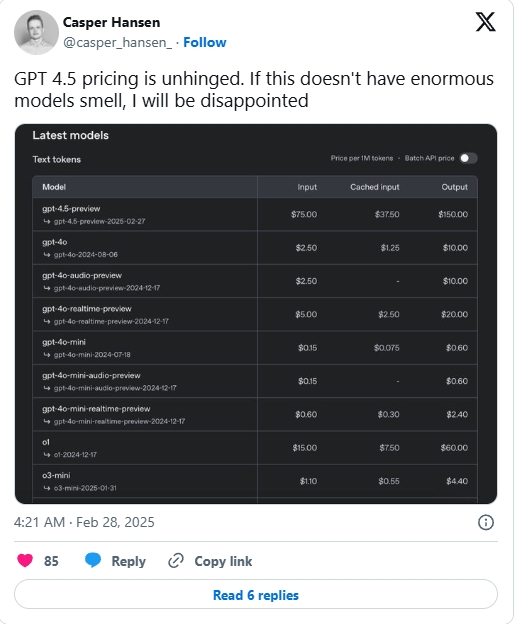Open the pricing table image

point(256,314)
